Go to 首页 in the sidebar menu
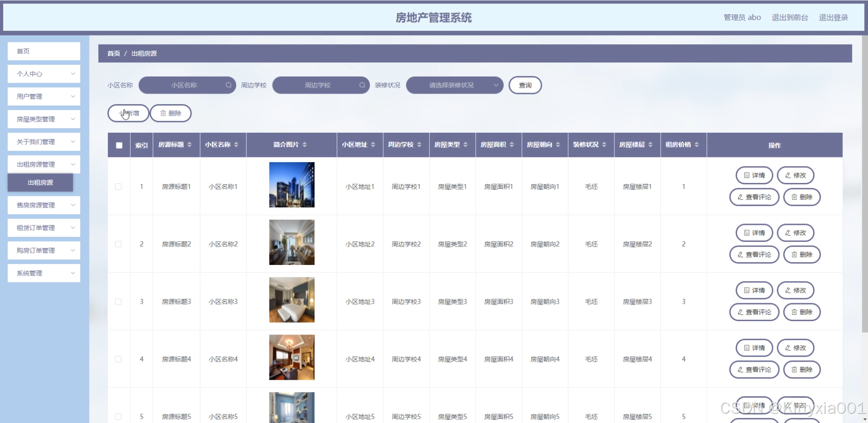Image resolution: width=868 pixels, height=423 pixels. (x=44, y=51)
